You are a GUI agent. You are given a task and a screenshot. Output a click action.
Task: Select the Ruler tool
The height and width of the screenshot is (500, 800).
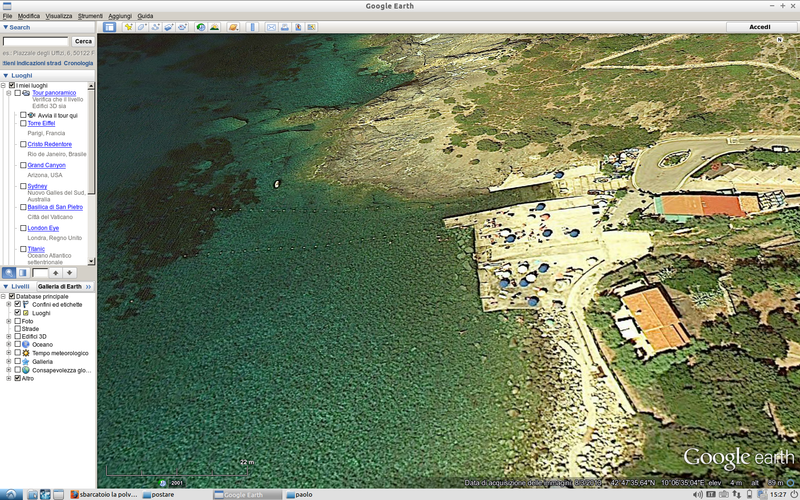tap(253, 27)
